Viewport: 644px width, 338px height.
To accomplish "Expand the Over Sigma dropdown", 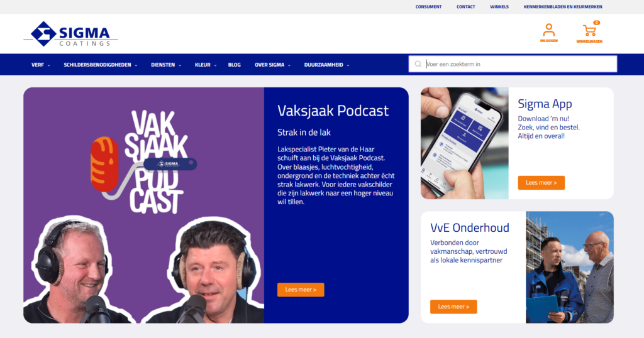I will [272, 65].
